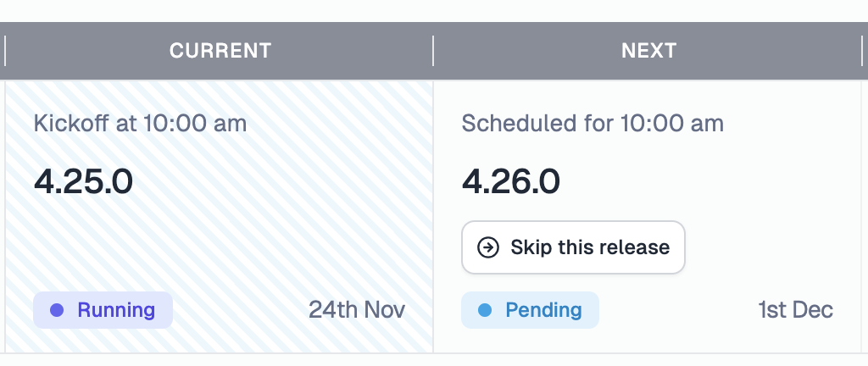Click the divider right of NEXT header

tap(861, 51)
